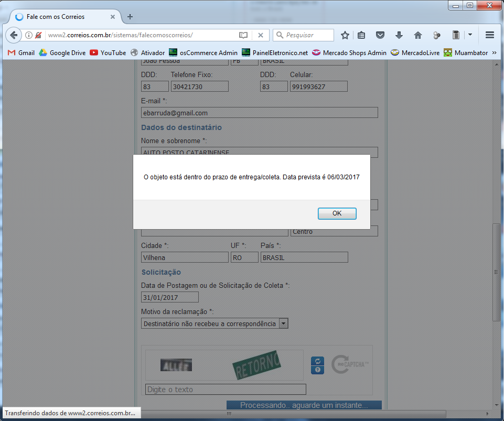
Task: Click the UF field RO
Action: (244, 257)
